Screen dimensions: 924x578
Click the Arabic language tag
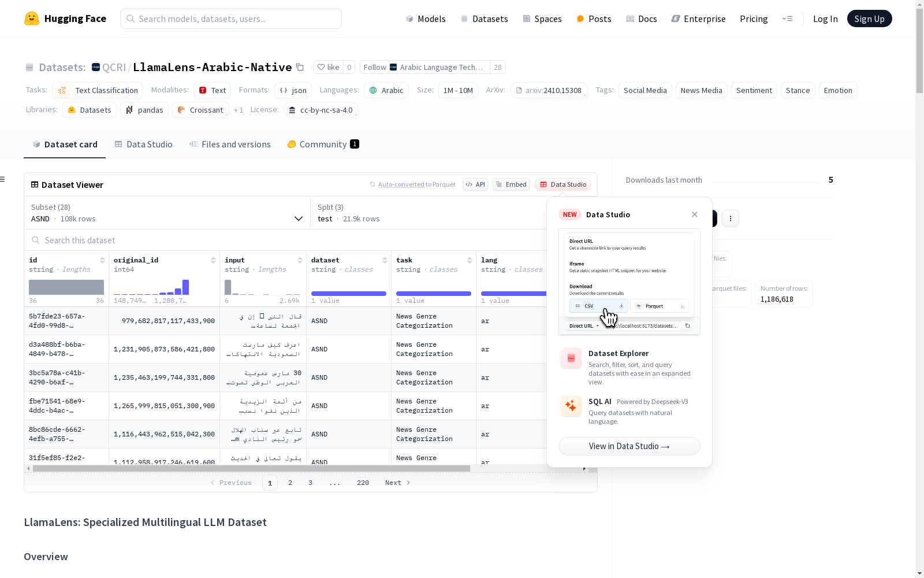coord(386,90)
